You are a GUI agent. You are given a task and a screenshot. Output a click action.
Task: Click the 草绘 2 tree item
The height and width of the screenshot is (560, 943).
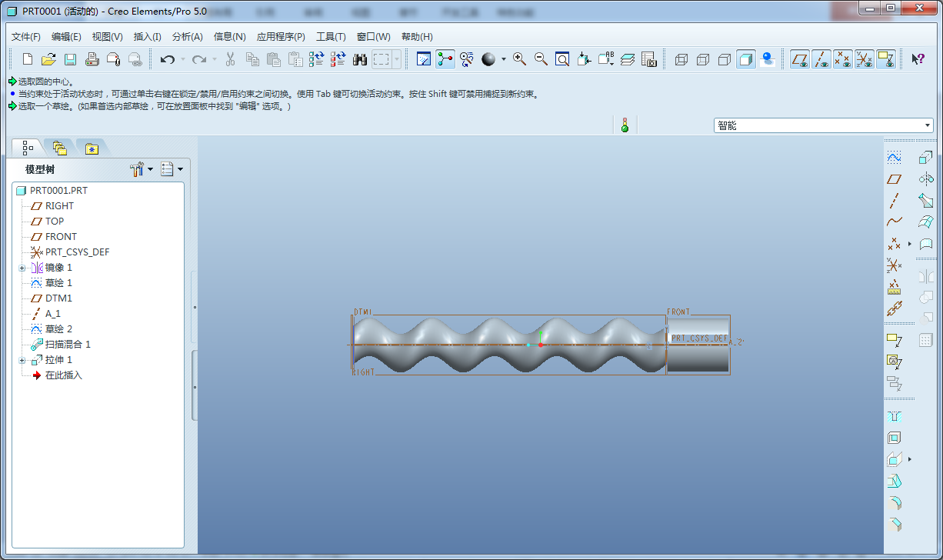tap(58, 329)
